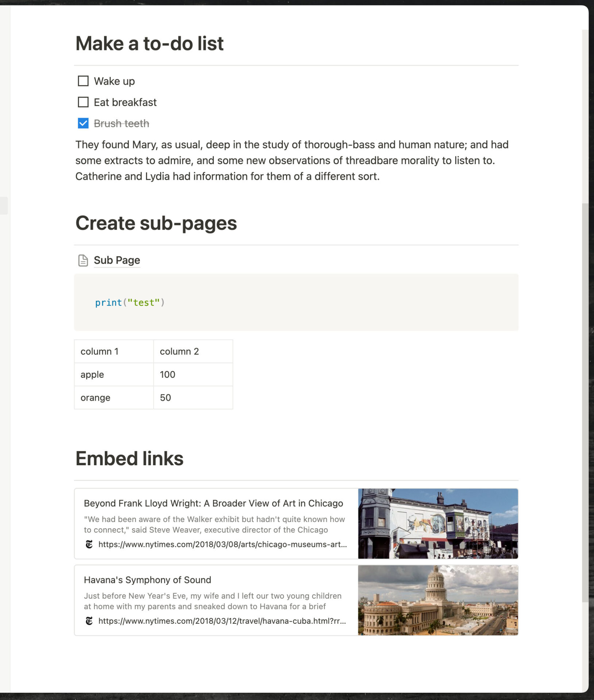Open the Chicago art article thumbnail
Image resolution: width=594 pixels, height=700 pixels.
pos(438,524)
